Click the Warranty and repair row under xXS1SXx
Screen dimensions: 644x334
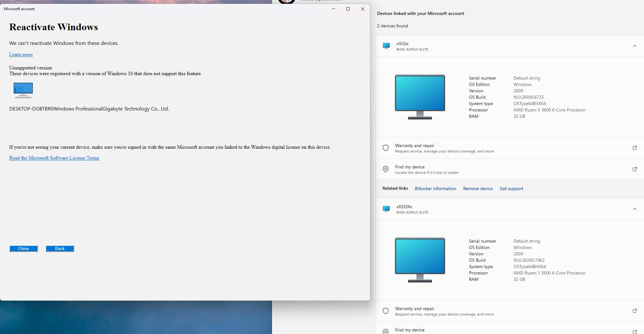pos(510,311)
